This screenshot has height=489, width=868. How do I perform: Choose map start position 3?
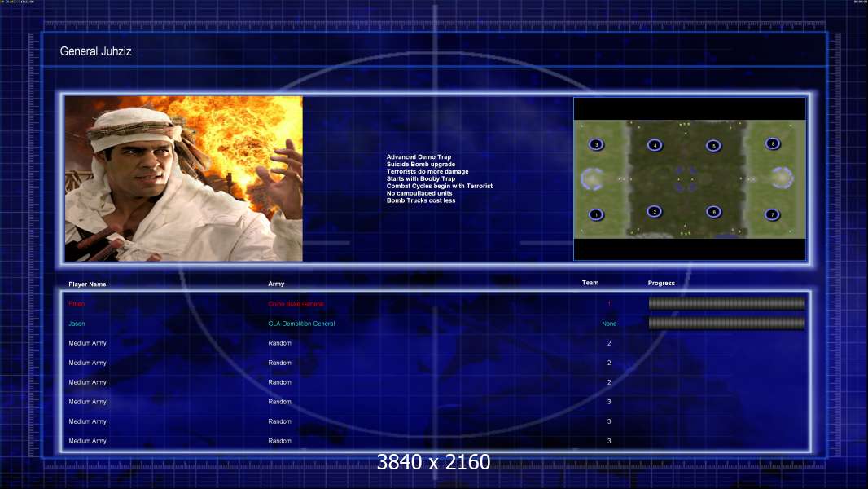(596, 144)
